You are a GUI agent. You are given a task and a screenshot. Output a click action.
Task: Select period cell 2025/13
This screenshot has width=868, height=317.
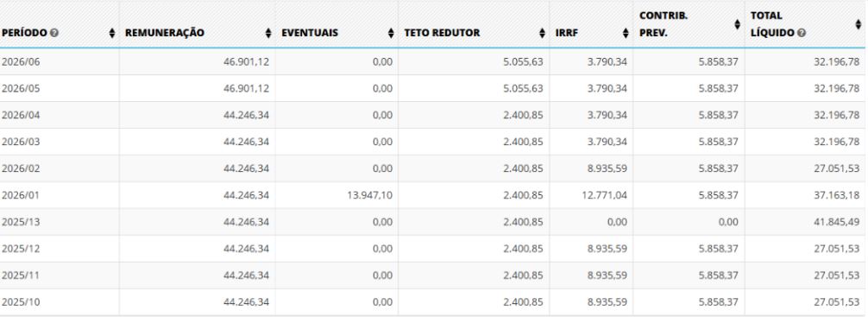pyautogui.click(x=21, y=222)
